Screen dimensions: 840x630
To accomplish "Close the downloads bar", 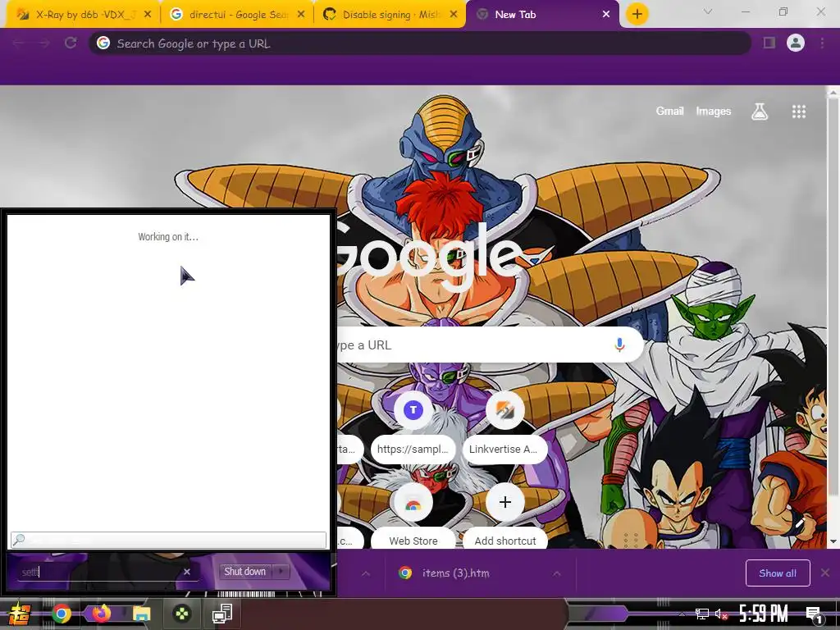I will (825, 573).
